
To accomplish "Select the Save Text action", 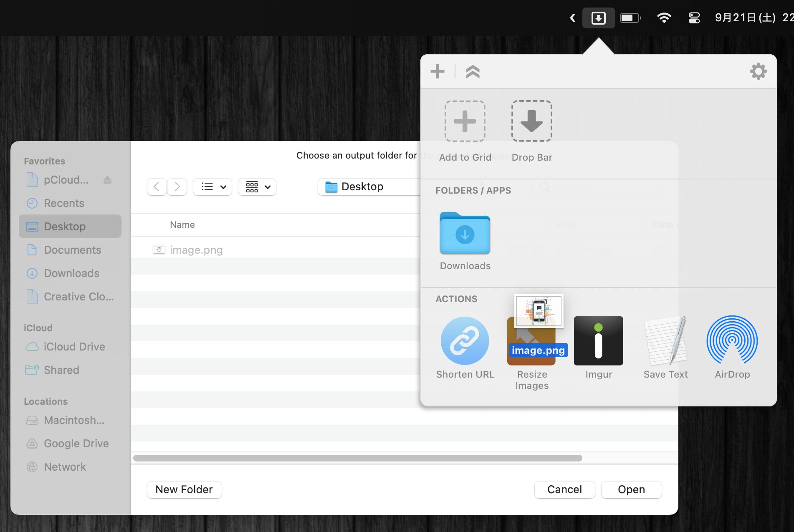I will pos(665,341).
